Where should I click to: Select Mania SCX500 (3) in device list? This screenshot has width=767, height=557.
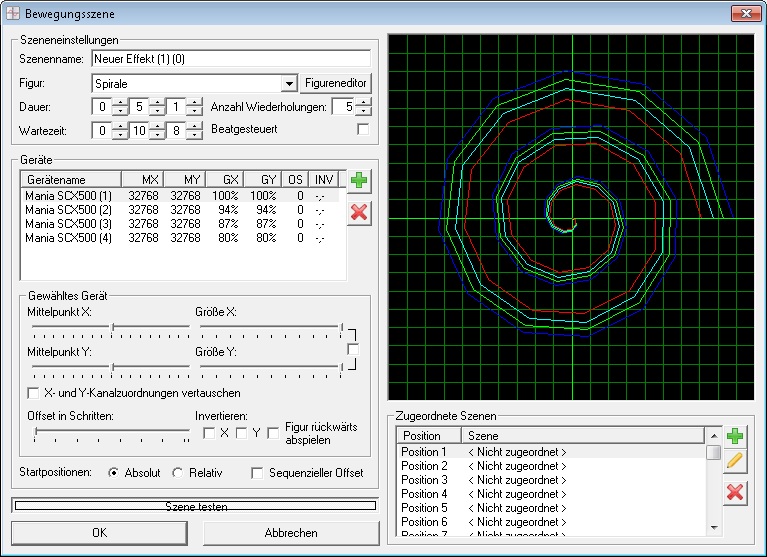tap(69, 224)
